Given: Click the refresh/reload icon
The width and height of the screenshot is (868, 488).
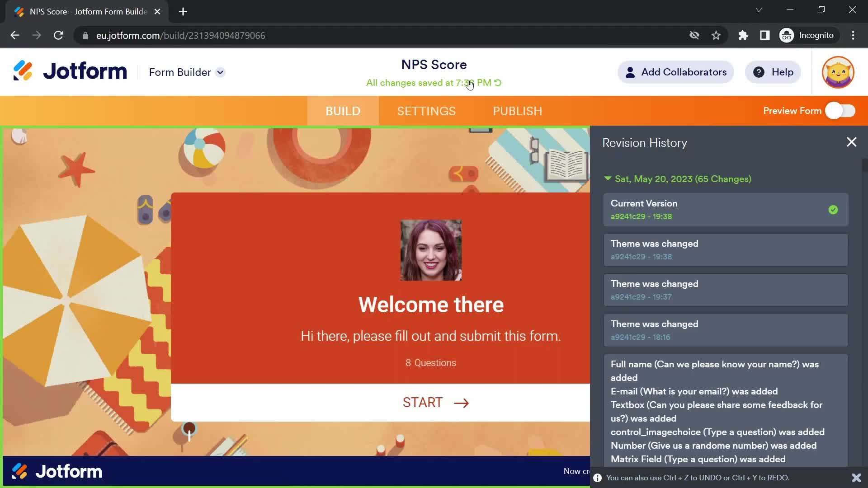Looking at the screenshot, I should click(x=58, y=35).
